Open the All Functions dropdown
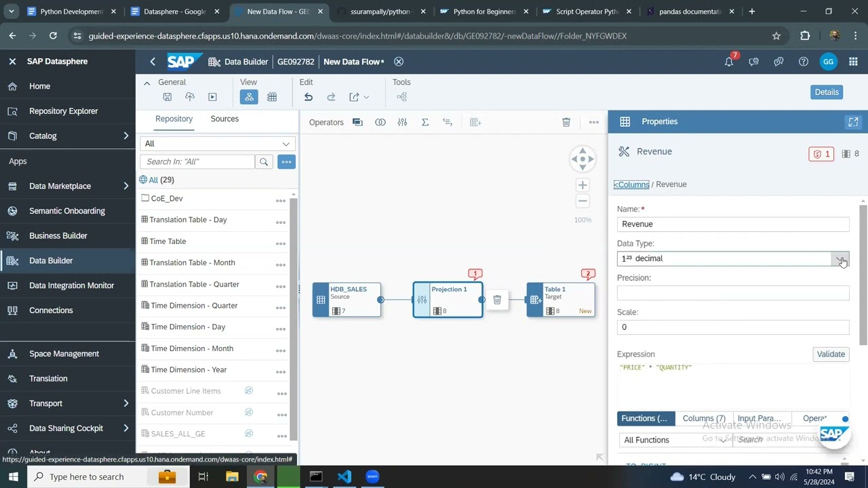 [x=675, y=440]
